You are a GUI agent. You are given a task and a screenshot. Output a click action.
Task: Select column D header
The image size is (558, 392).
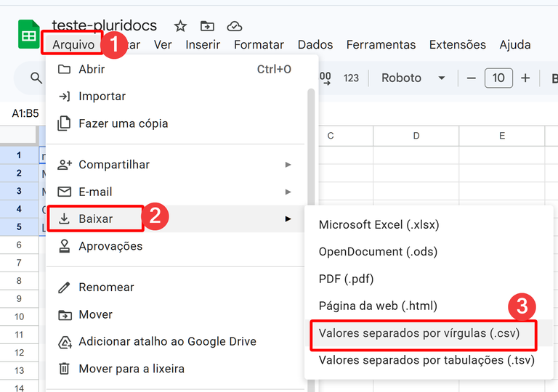tap(416, 136)
